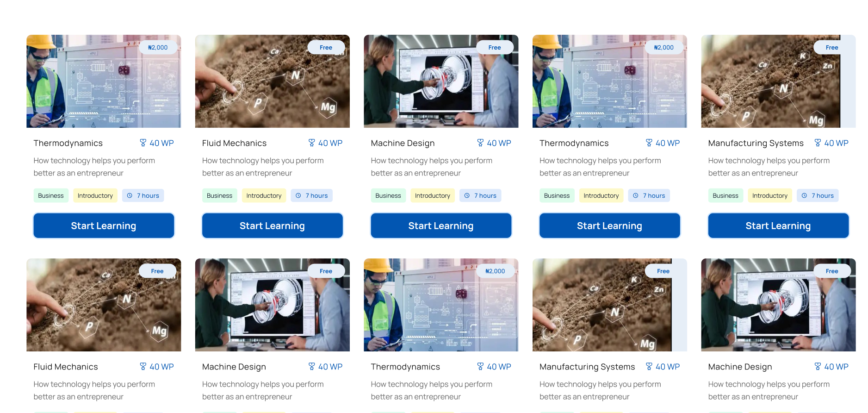Click the bottom-row Manufacturing Systems course title
The image size is (868, 413).
[587, 367]
